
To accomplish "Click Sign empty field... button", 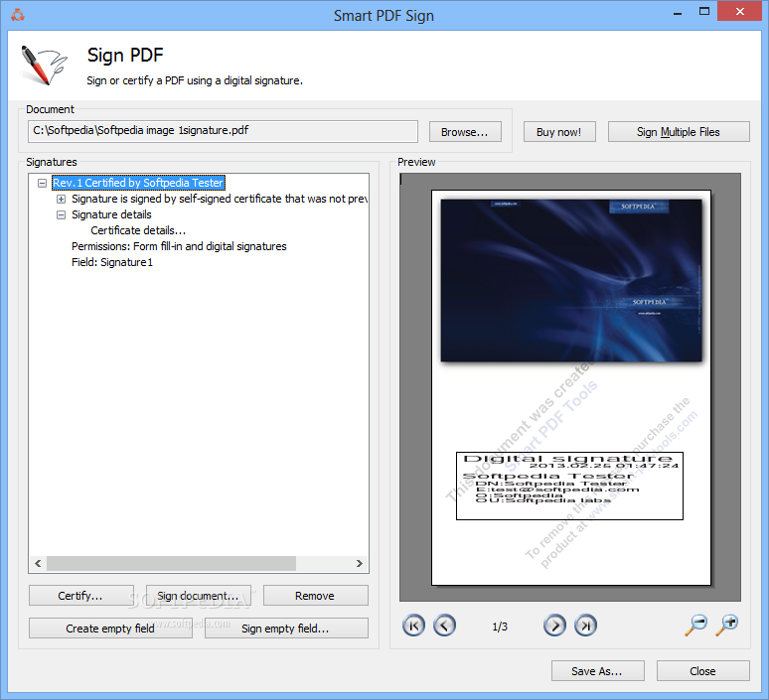I will (286, 628).
